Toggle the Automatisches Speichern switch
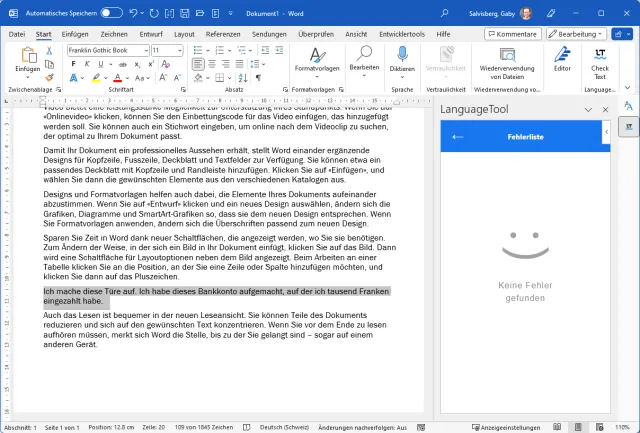Viewport: 640px width, 433px height. 111,12
